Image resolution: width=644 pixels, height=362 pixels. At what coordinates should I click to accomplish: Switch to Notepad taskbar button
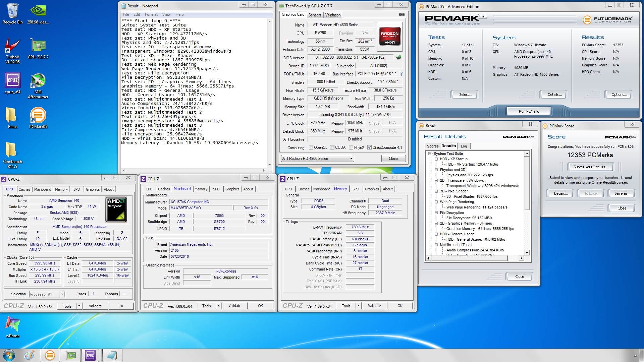[112, 355]
